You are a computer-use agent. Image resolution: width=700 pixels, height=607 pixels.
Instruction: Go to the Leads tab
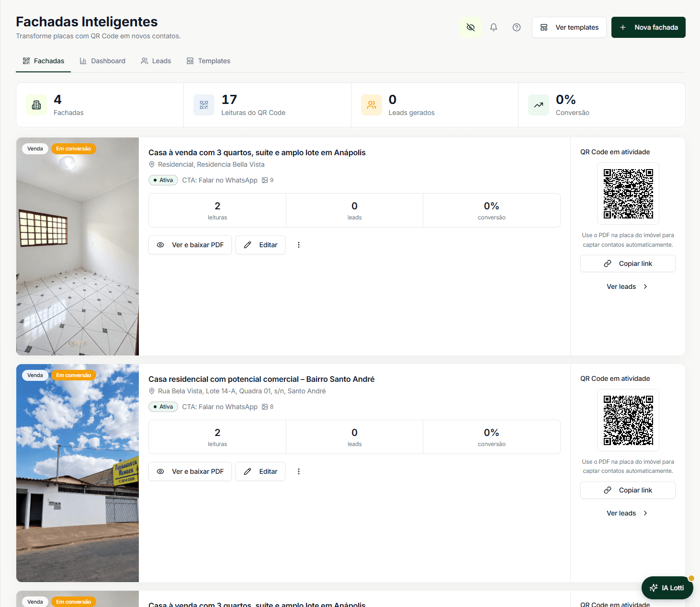(x=156, y=61)
